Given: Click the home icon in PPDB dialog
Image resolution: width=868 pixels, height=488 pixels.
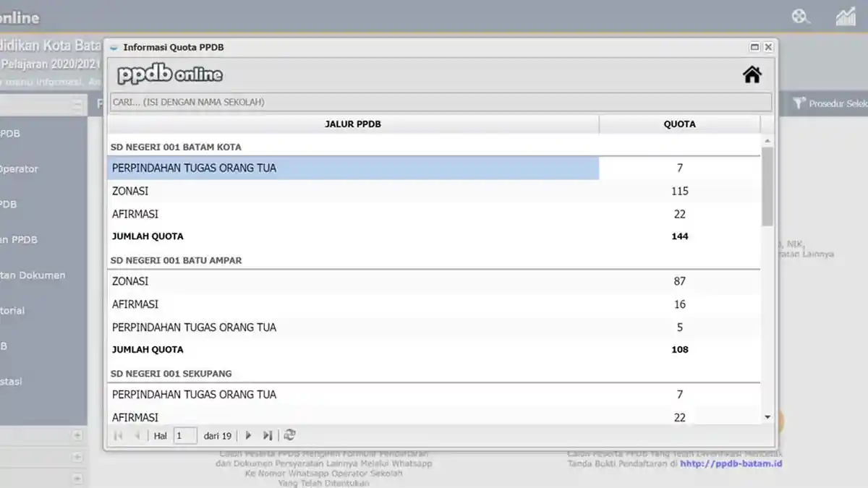Looking at the screenshot, I should coord(752,74).
